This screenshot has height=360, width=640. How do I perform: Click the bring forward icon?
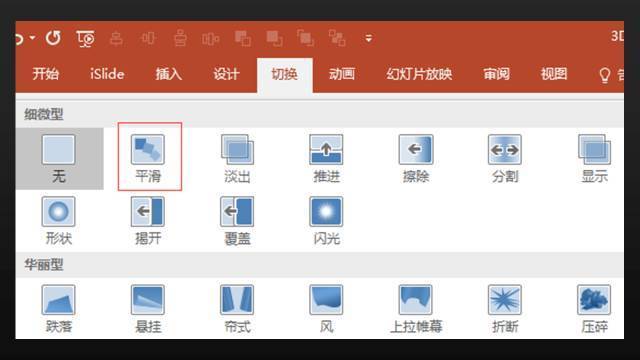242,39
